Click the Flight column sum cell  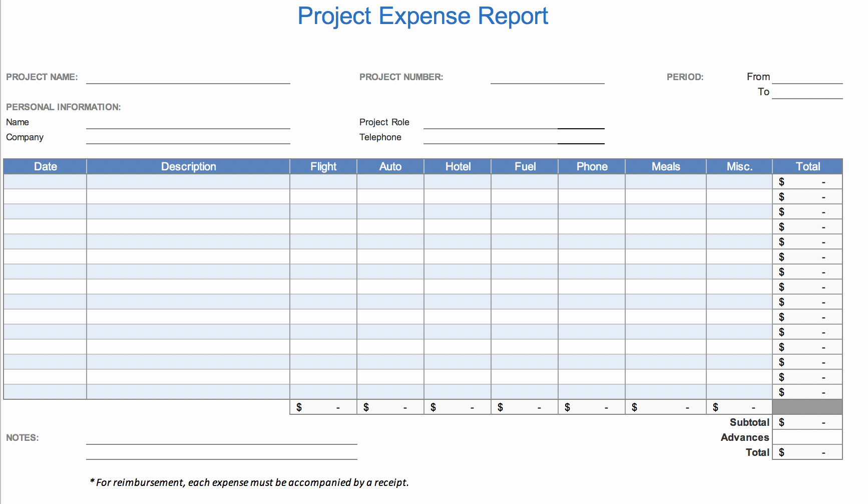[x=323, y=407]
